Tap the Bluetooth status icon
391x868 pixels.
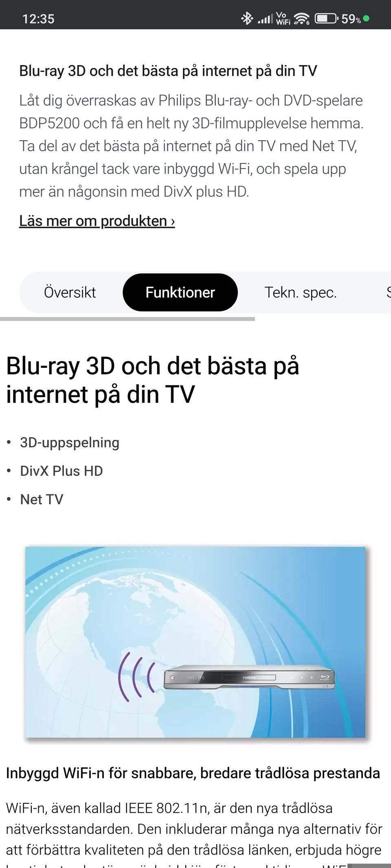click(x=247, y=19)
